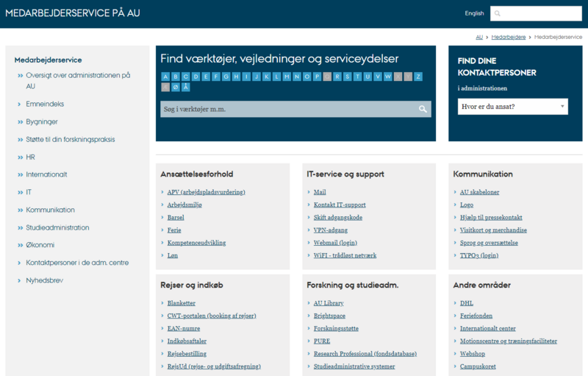Viewport: 588px width, 376px height.
Task: Open the 'Skift adgangskode' link
Action: 338,218
